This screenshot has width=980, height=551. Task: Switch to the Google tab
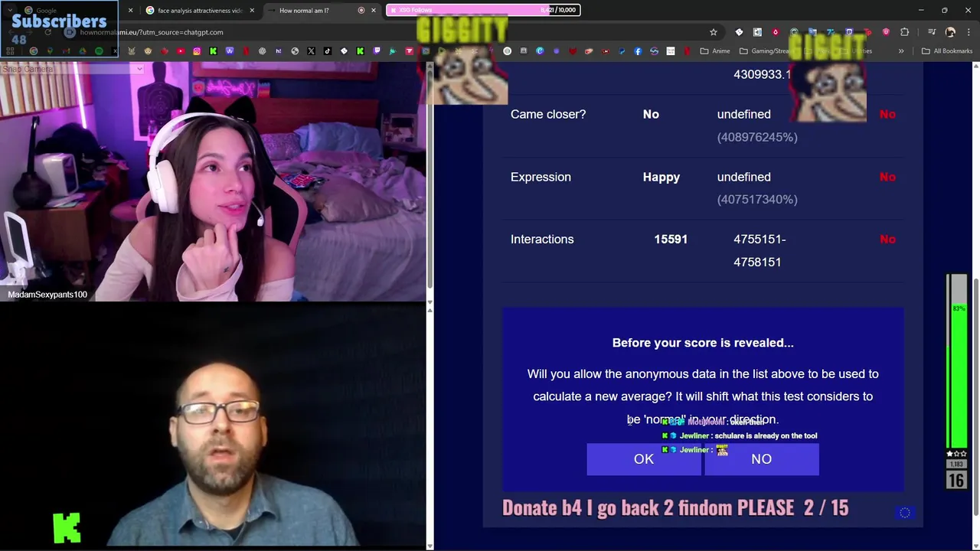tap(73, 10)
